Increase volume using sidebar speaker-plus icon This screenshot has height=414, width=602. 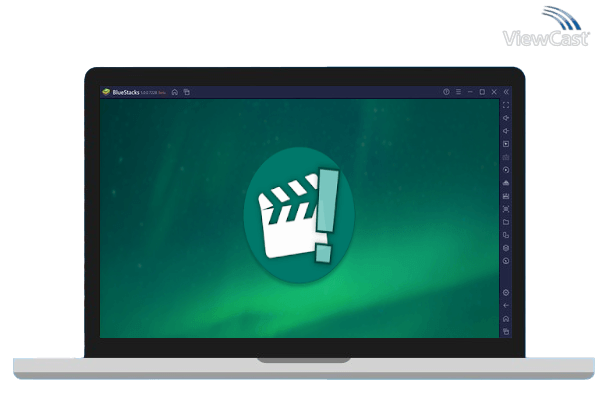[506, 118]
